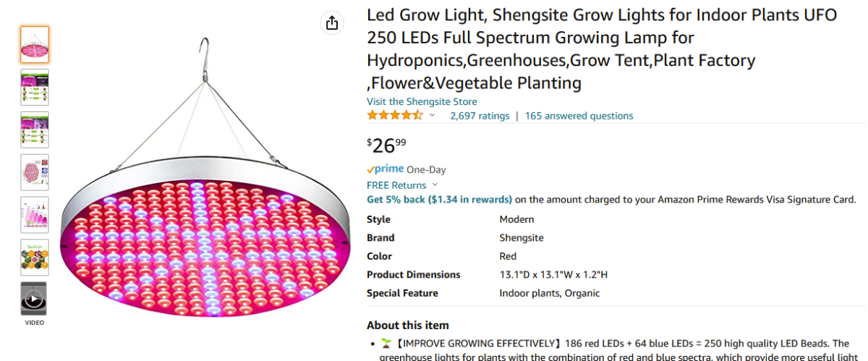
Task: Select the first grow light thumbnail
Action: coord(34,44)
